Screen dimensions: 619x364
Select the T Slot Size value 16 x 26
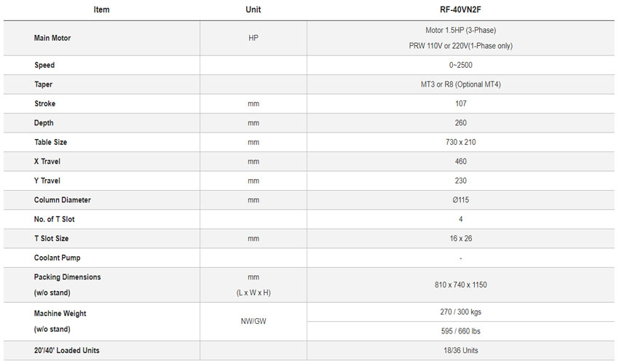click(460, 239)
